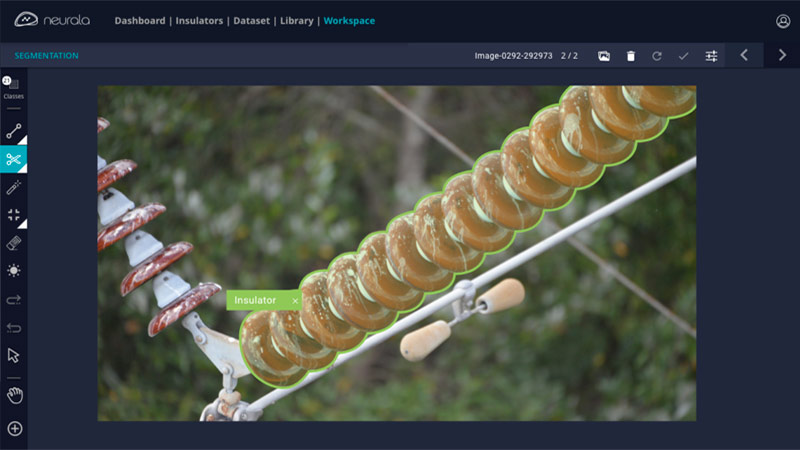The height and width of the screenshot is (450, 800).
Task: Go to the next image arrow
Action: [782, 56]
